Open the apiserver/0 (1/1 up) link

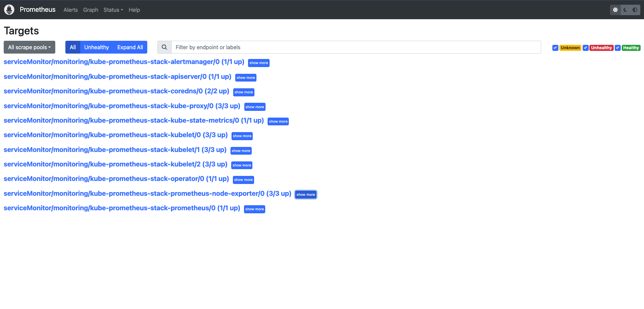pyautogui.click(x=118, y=77)
